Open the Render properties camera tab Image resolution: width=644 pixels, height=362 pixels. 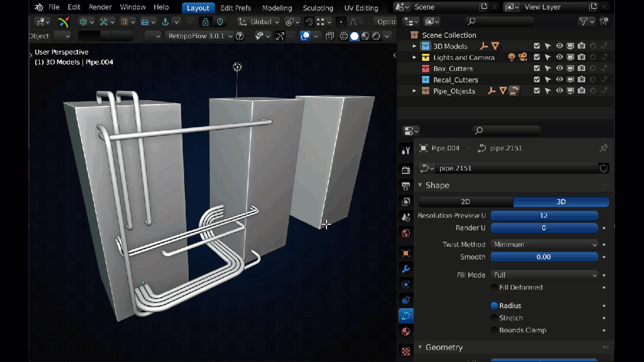(406, 170)
